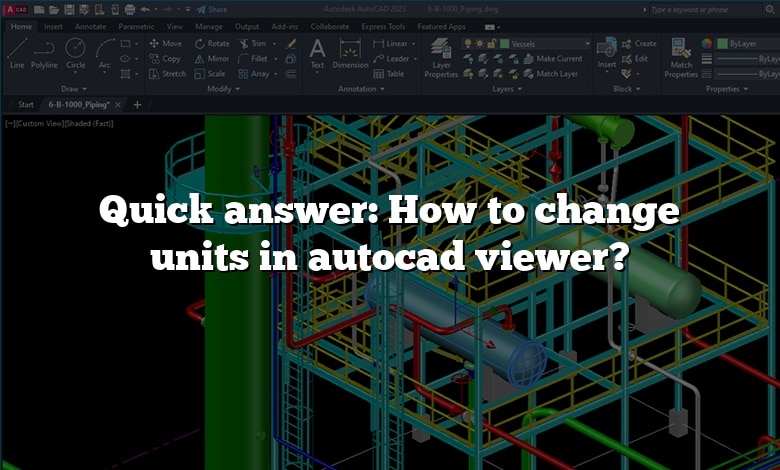Open the Start file tab
The width and height of the screenshot is (780, 470).
point(26,104)
